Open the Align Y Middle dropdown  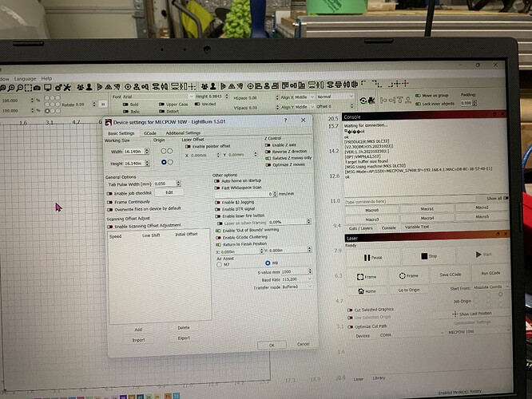tap(304, 106)
